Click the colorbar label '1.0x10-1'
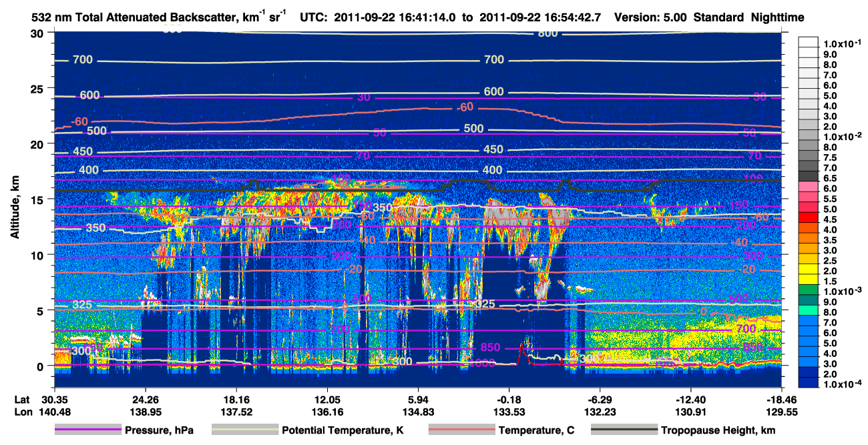This screenshot has height=445, width=868. pos(843,43)
